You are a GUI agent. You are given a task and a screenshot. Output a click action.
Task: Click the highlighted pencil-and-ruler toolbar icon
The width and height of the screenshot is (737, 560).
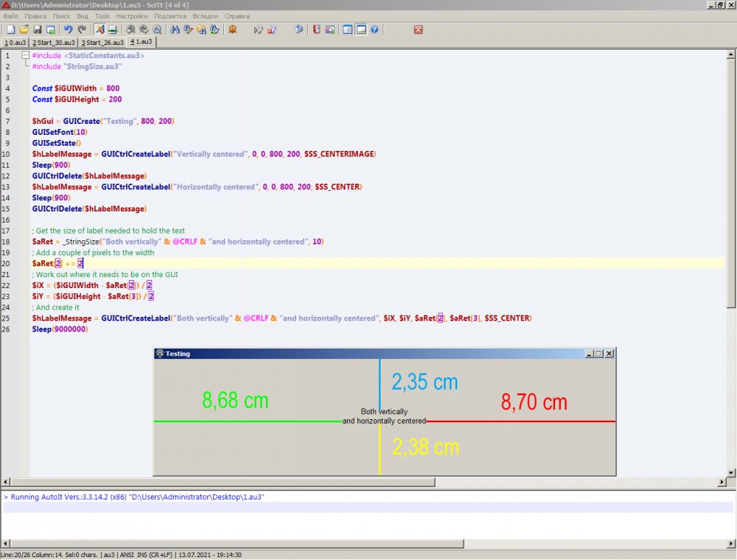99,29
